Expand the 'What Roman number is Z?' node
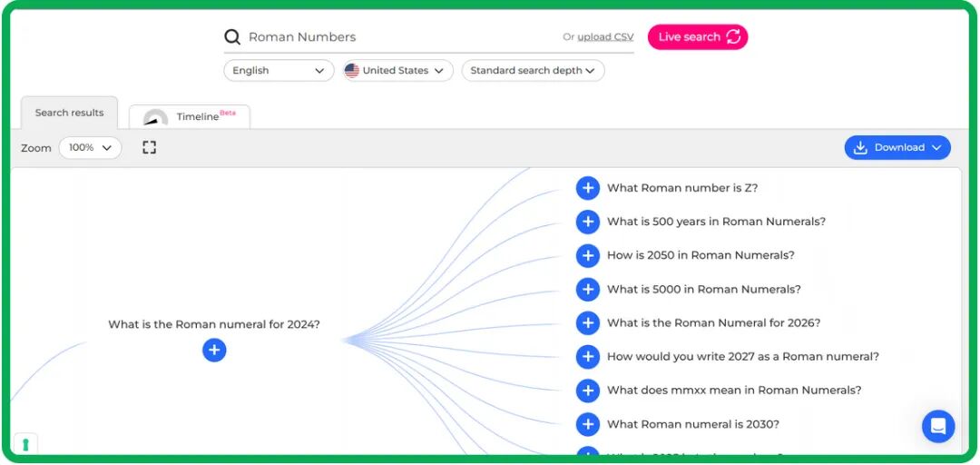The height and width of the screenshot is (465, 980). [x=588, y=188]
